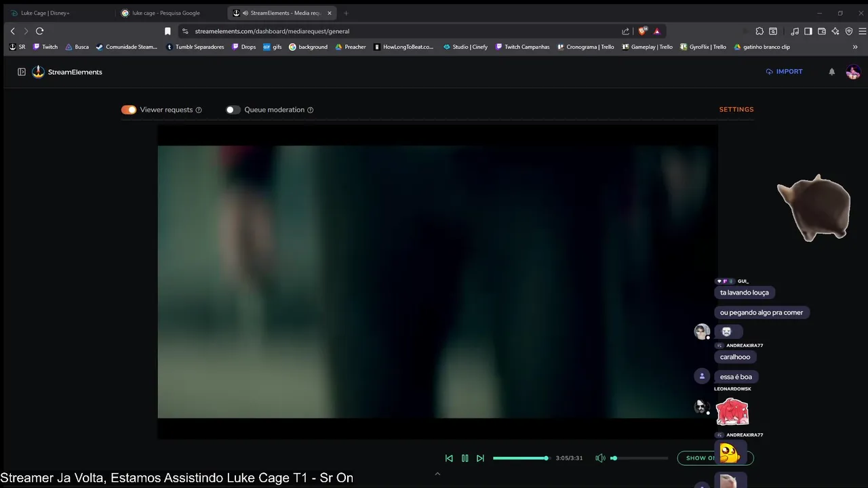Image resolution: width=868 pixels, height=488 pixels.
Task: Open the HowLongToBeat bookmark
Action: click(403, 47)
